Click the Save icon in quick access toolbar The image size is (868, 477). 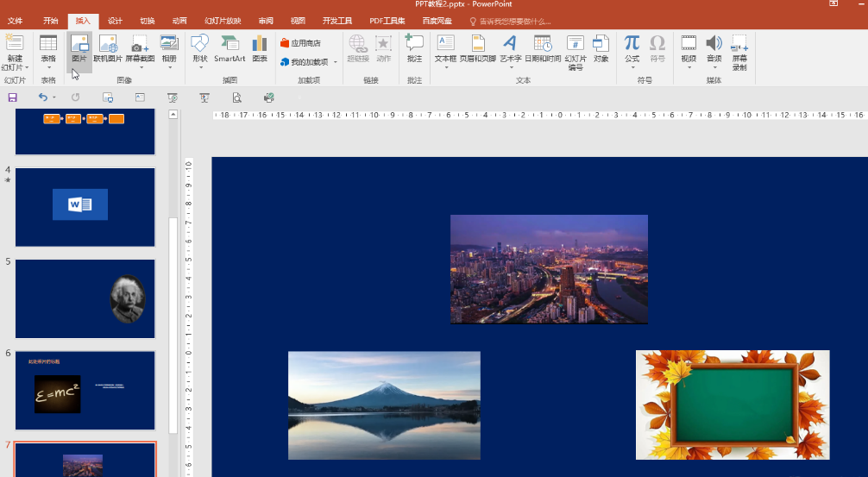coord(12,97)
